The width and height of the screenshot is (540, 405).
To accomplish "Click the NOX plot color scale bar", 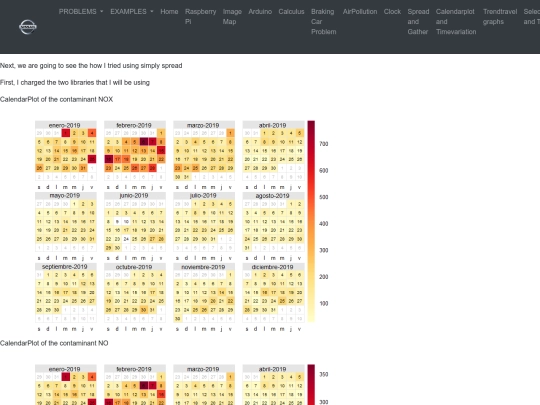I will [311, 221].
